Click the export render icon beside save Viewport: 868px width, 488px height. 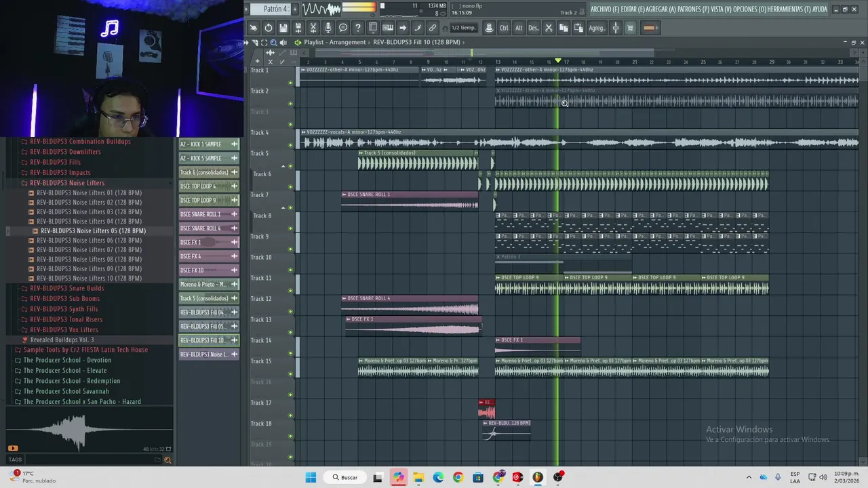298,28
